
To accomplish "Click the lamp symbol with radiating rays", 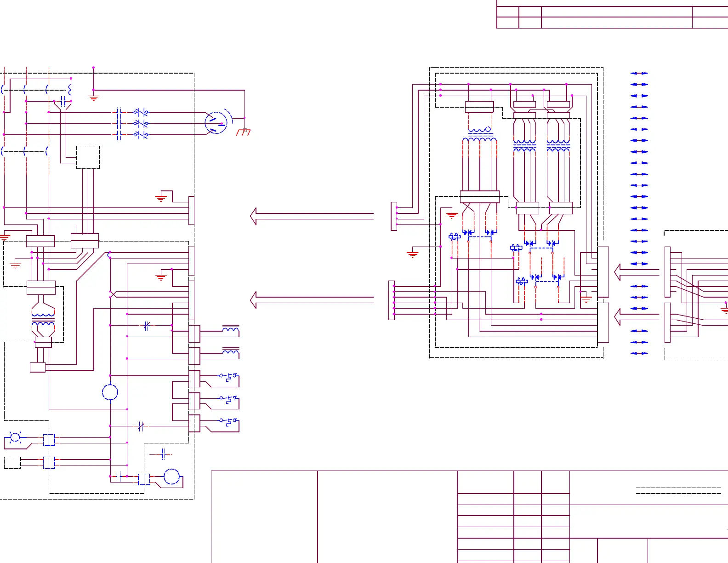I will tap(15, 437).
